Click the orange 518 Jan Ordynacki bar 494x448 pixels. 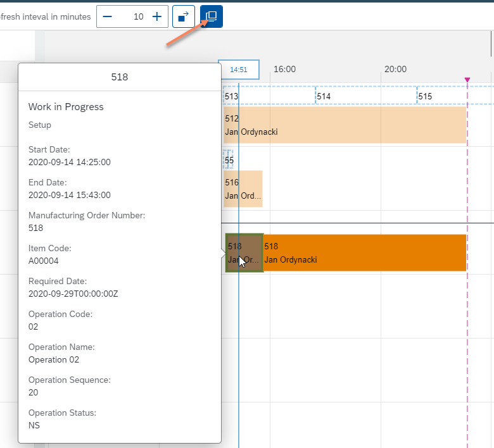point(365,253)
